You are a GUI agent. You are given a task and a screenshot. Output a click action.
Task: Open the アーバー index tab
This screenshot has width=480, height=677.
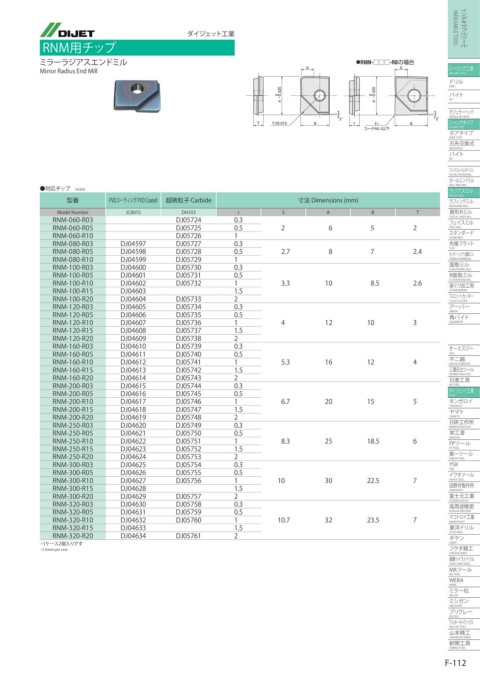click(464, 308)
